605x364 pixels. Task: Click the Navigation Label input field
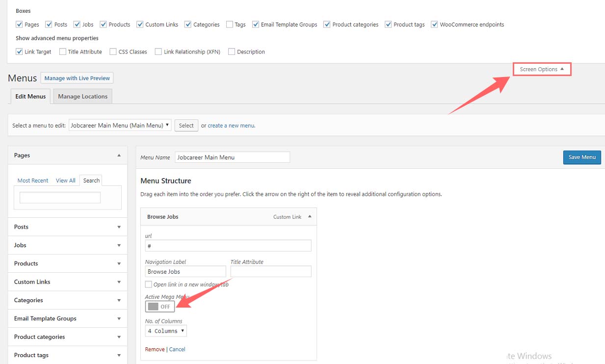coord(185,272)
